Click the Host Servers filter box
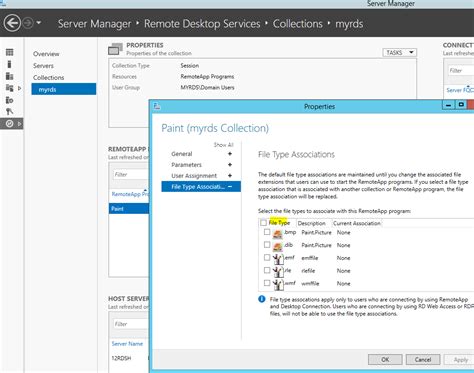 [130, 324]
